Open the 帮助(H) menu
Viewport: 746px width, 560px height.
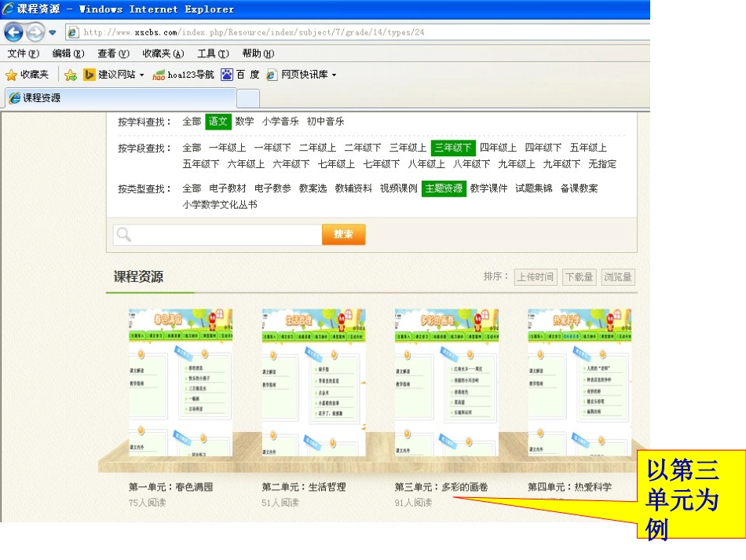[x=258, y=53]
